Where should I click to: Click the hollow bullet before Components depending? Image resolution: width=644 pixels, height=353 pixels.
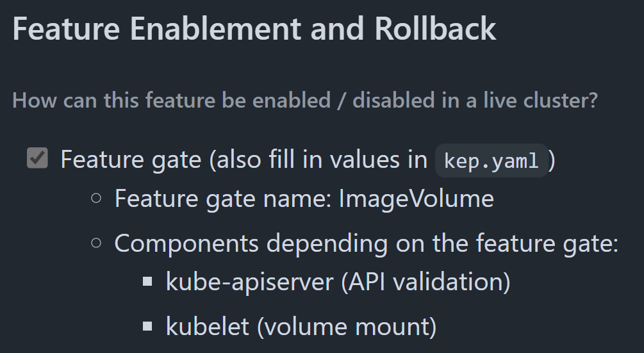click(x=96, y=243)
